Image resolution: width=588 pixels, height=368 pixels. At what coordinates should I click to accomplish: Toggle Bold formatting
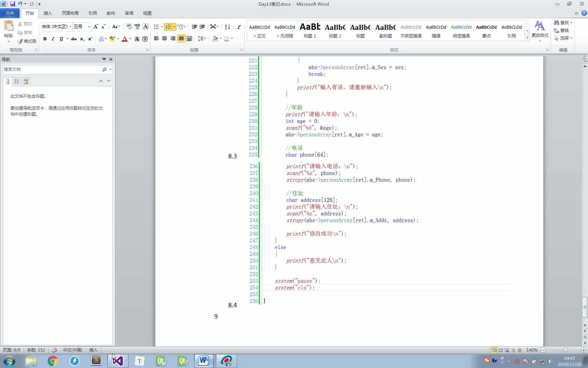tap(45, 39)
